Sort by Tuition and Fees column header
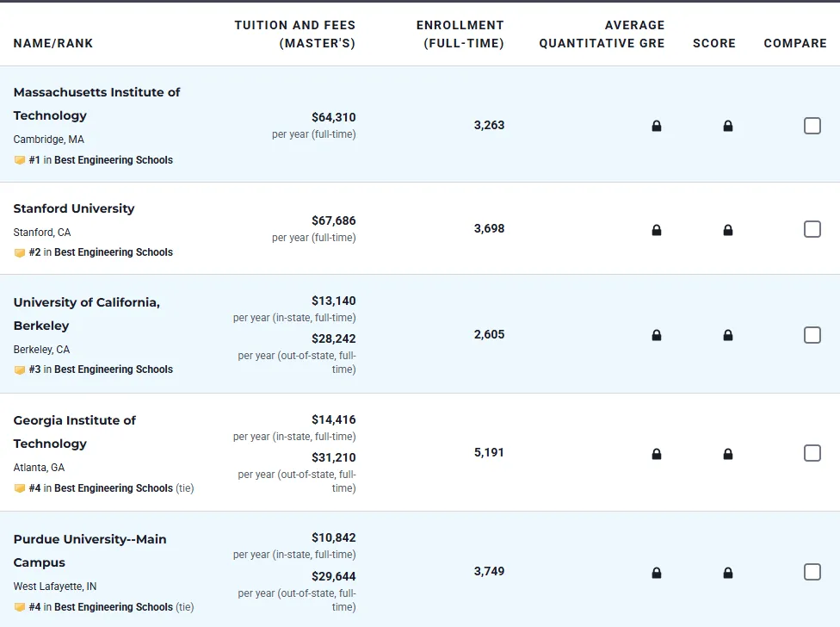840x627 pixels. (x=294, y=34)
